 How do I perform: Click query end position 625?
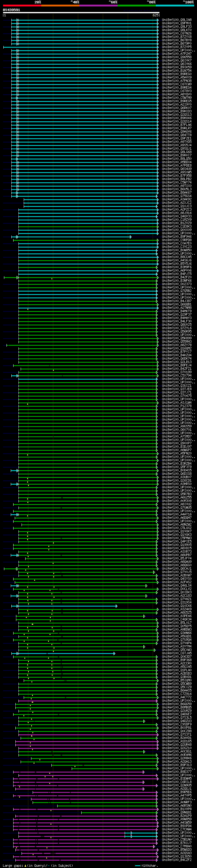coord(155,15)
